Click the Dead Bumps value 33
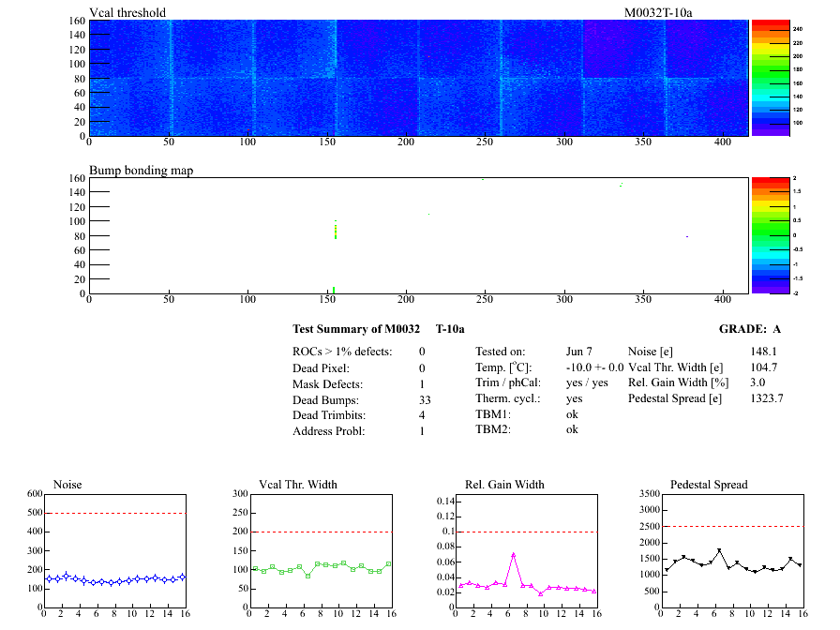 point(424,399)
